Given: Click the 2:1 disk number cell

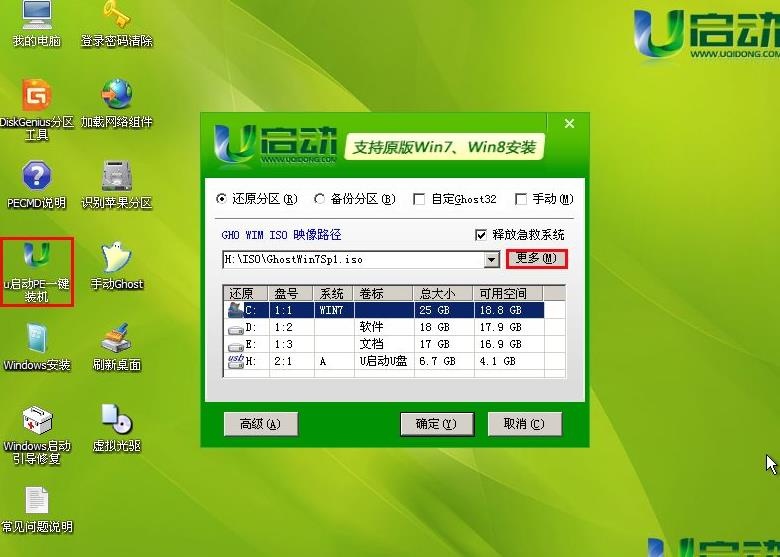Looking at the screenshot, I should (292, 361).
